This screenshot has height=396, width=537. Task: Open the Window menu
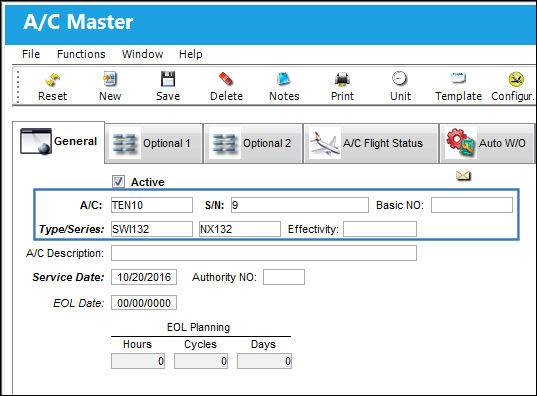(x=142, y=54)
